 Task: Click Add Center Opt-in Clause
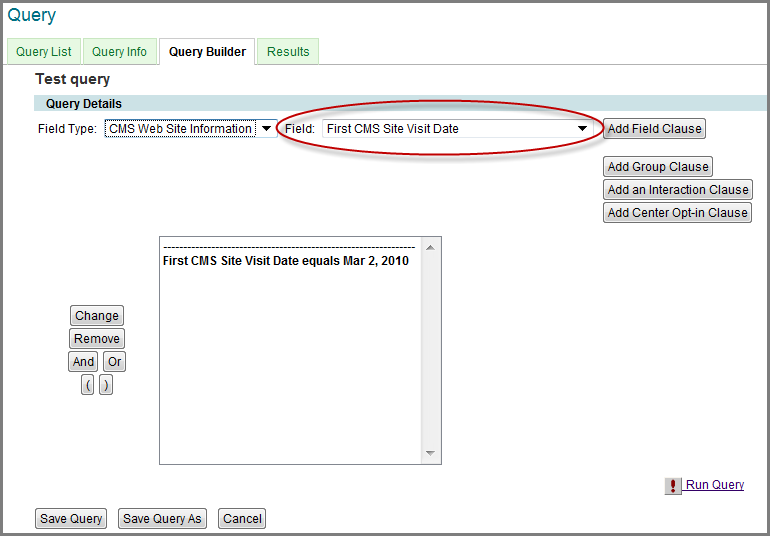coord(677,213)
